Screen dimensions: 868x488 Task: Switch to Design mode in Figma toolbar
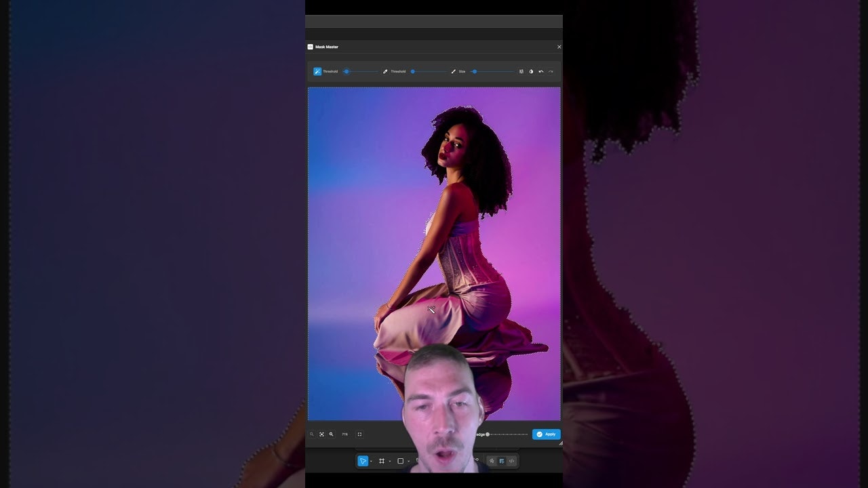coord(502,461)
